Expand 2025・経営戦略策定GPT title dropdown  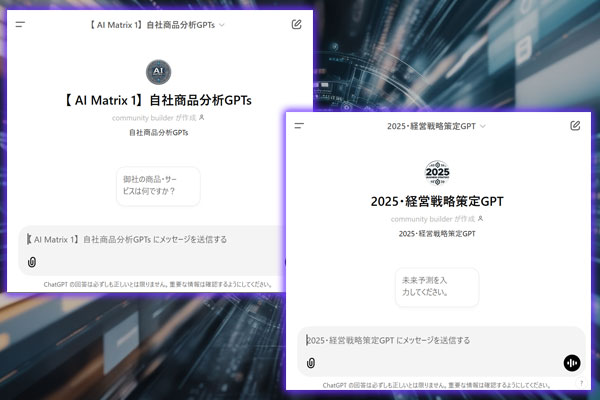[436, 126]
